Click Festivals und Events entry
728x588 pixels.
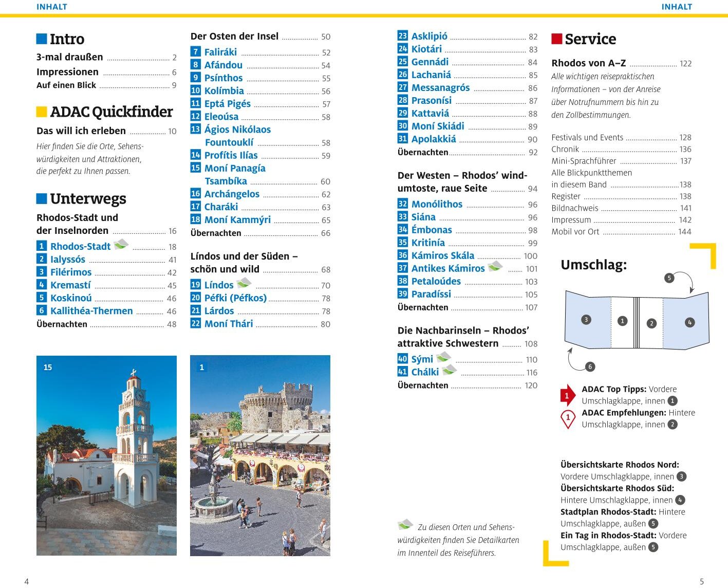(622, 138)
